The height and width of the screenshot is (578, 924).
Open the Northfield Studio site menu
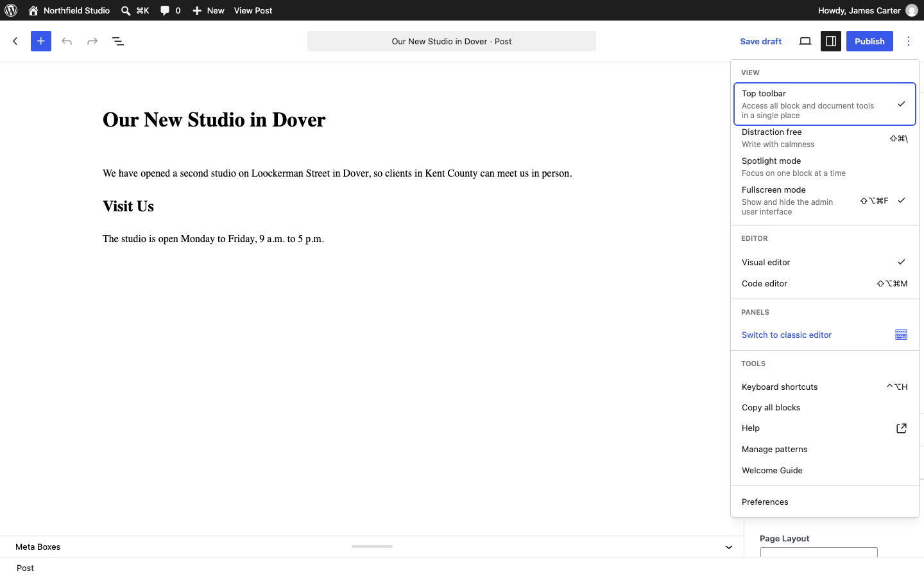[x=69, y=10]
